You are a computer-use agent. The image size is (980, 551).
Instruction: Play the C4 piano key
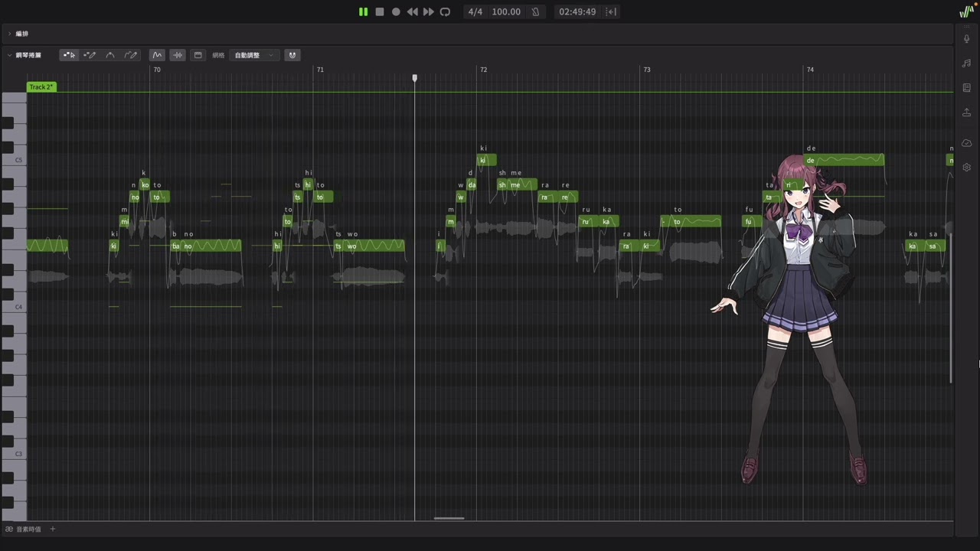point(14,307)
